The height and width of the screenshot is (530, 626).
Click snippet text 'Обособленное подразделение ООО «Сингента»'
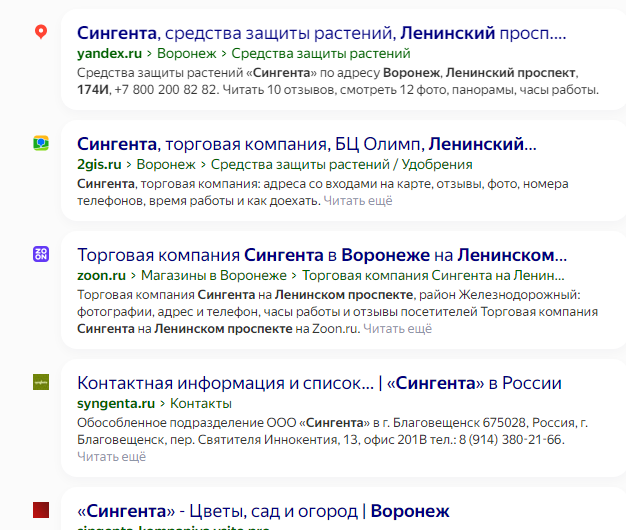(223, 423)
